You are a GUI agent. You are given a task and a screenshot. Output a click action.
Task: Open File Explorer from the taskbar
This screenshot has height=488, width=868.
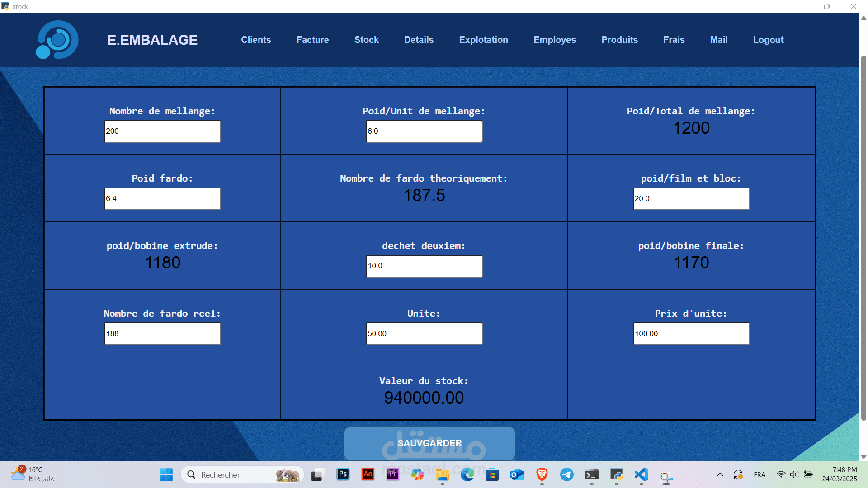coord(442,474)
